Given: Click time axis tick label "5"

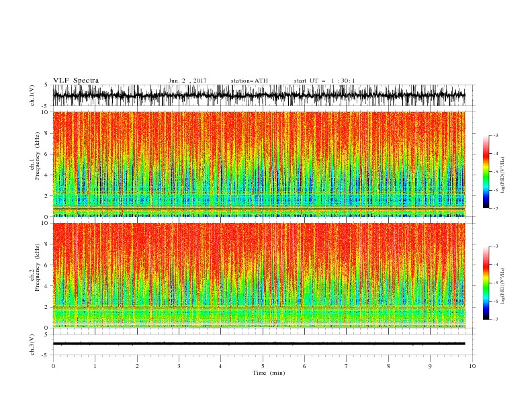Looking at the screenshot, I should (x=263, y=366).
